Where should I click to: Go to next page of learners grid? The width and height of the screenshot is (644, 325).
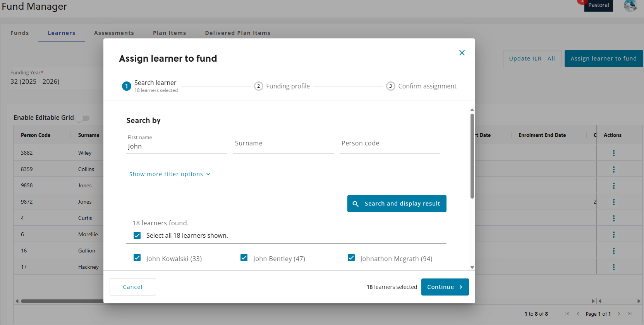619,314
